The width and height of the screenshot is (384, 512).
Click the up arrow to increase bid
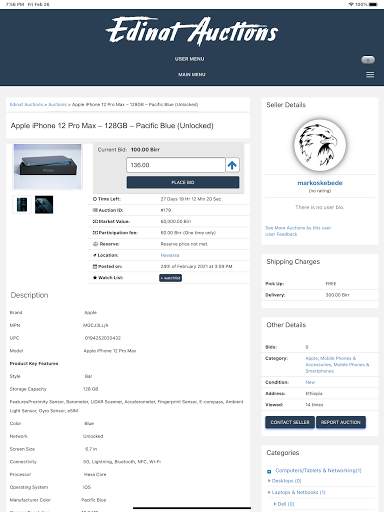tap(232, 165)
